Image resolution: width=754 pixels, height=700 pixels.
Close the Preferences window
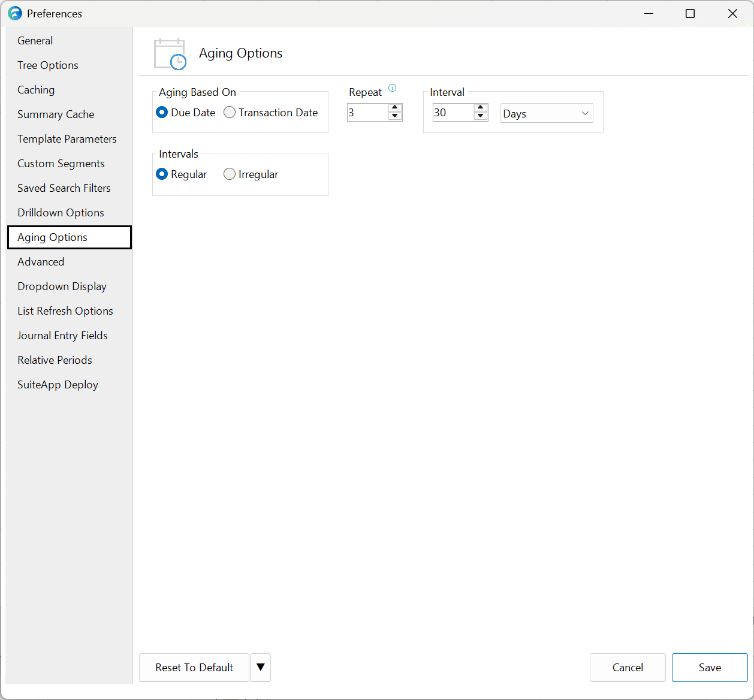pos(732,13)
